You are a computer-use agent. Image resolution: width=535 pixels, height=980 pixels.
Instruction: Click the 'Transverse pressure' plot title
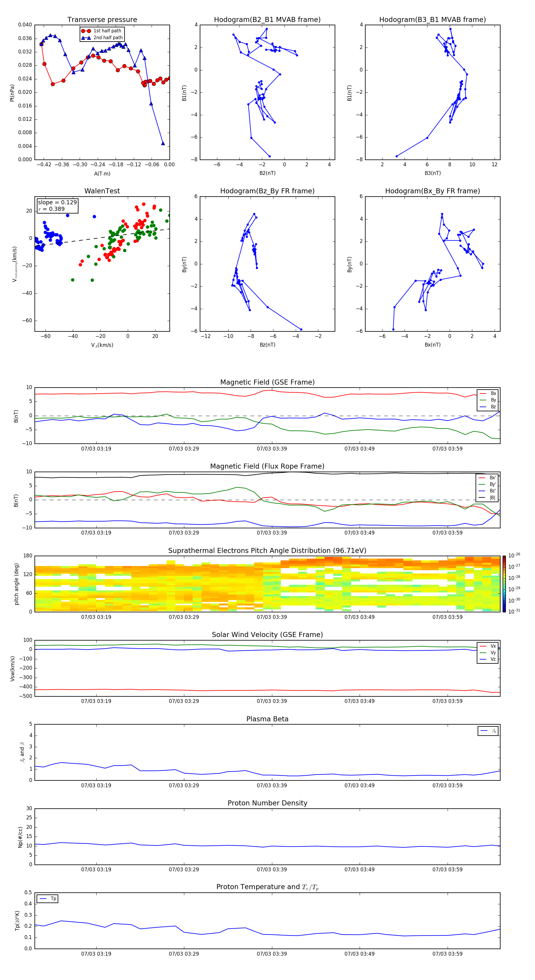102,19
